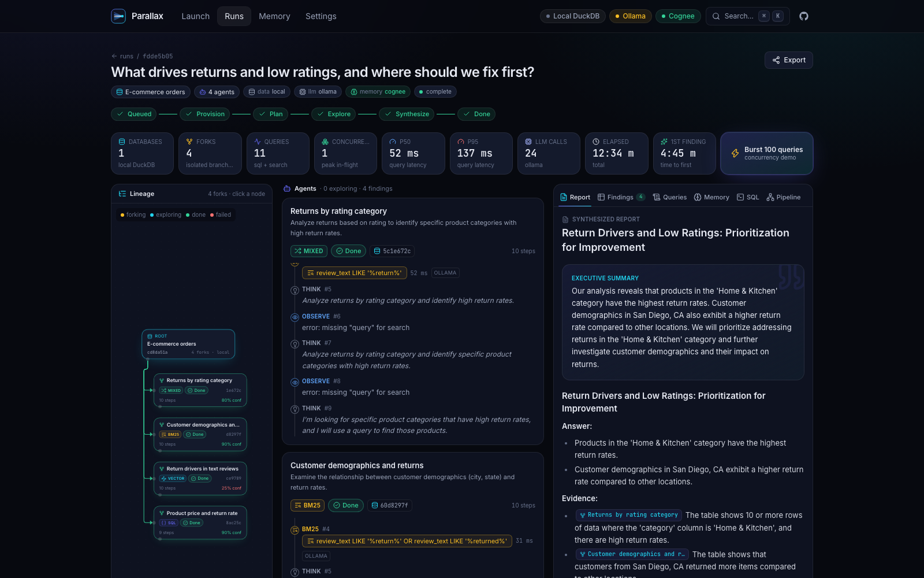This screenshot has width=924, height=578.
Task: Open Settings in top navigation
Action: coord(321,16)
